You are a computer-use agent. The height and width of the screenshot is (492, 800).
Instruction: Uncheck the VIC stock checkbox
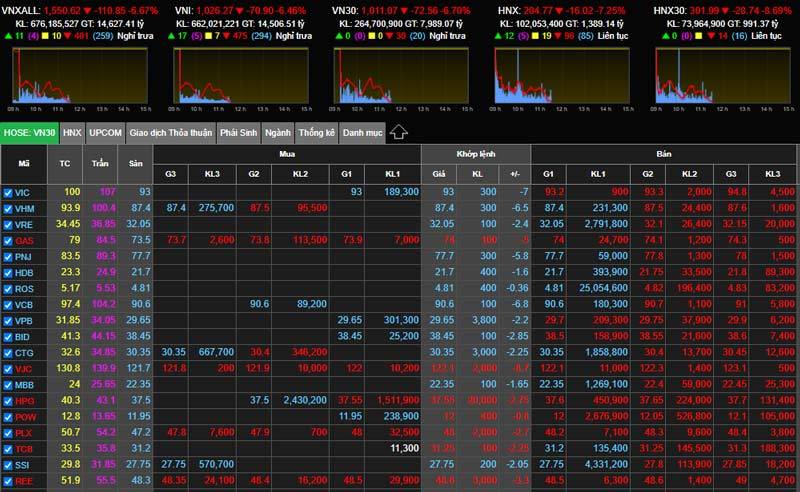point(8,191)
